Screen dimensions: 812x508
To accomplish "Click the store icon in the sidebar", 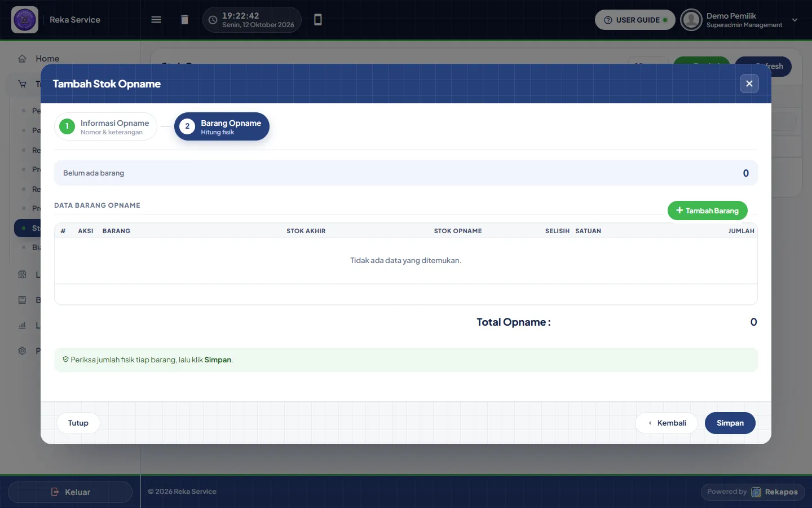I will point(23,275).
